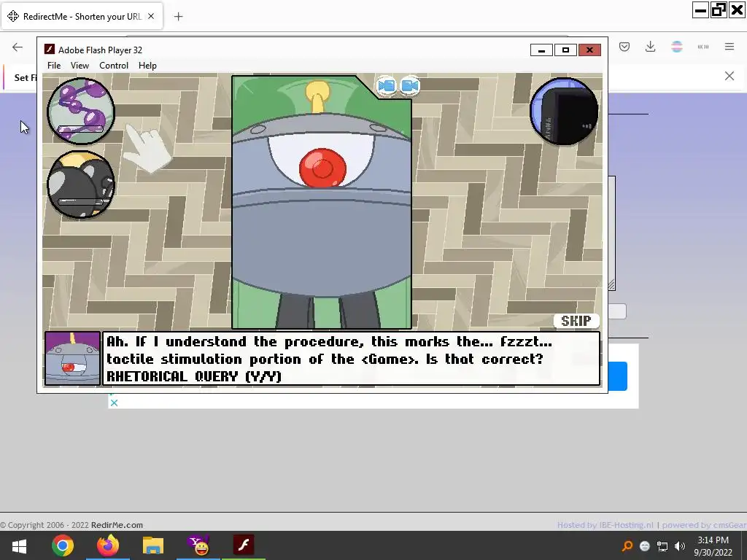The image size is (747, 560).
Task: Open the Firefox hamburger menu
Action: (729, 47)
